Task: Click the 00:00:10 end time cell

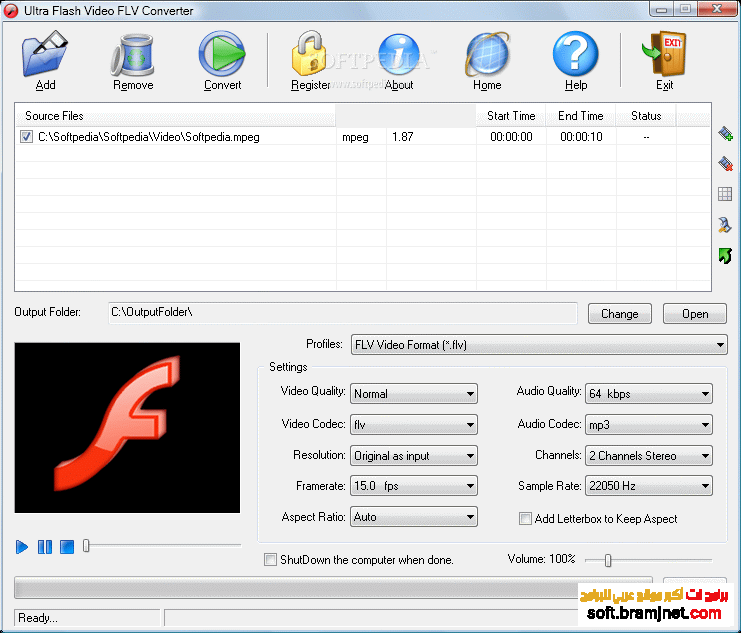Action: pos(581,137)
